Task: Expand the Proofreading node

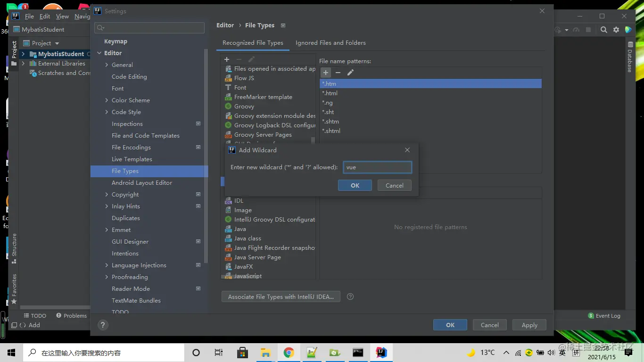Action: [x=107, y=277]
